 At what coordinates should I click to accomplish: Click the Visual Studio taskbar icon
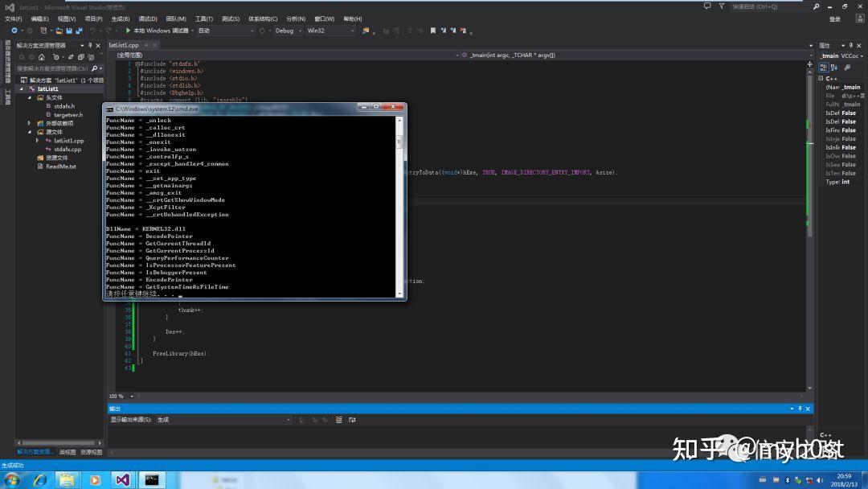pyautogui.click(x=122, y=479)
